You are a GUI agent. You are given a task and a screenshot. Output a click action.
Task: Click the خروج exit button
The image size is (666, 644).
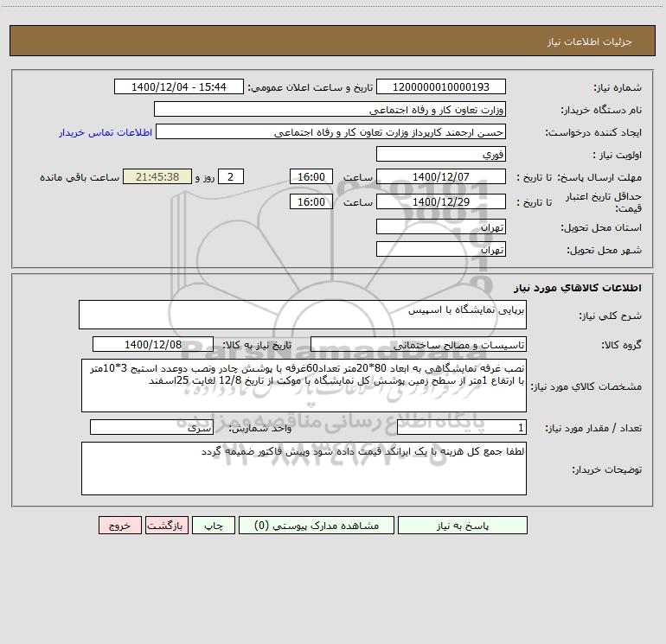tap(119, 526)
